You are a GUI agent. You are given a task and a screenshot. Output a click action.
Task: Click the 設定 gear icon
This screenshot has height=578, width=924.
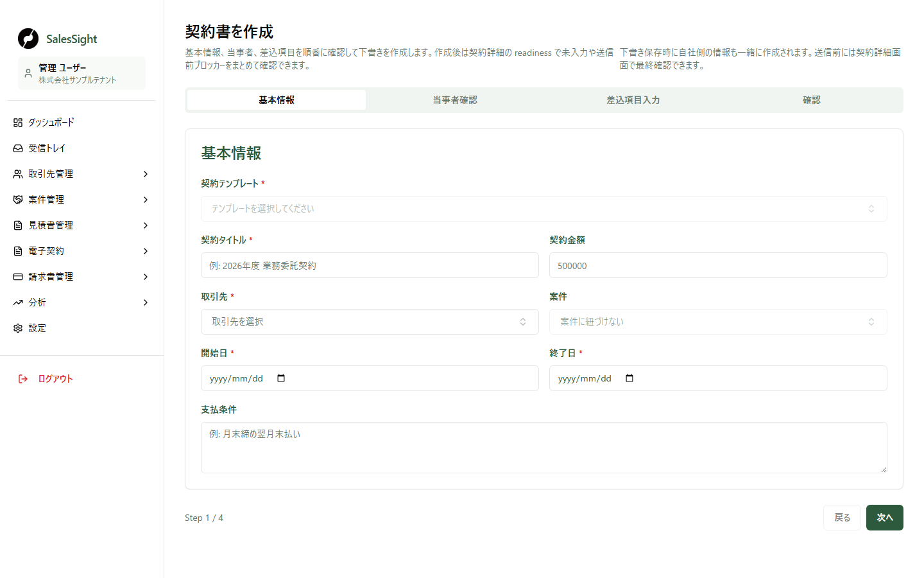[18, 328]
